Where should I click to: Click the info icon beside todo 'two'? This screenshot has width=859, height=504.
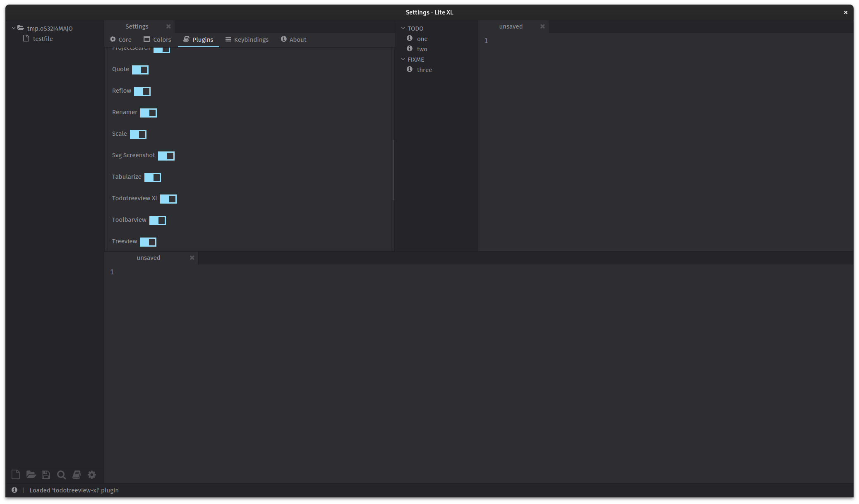(x=410, y=48)
